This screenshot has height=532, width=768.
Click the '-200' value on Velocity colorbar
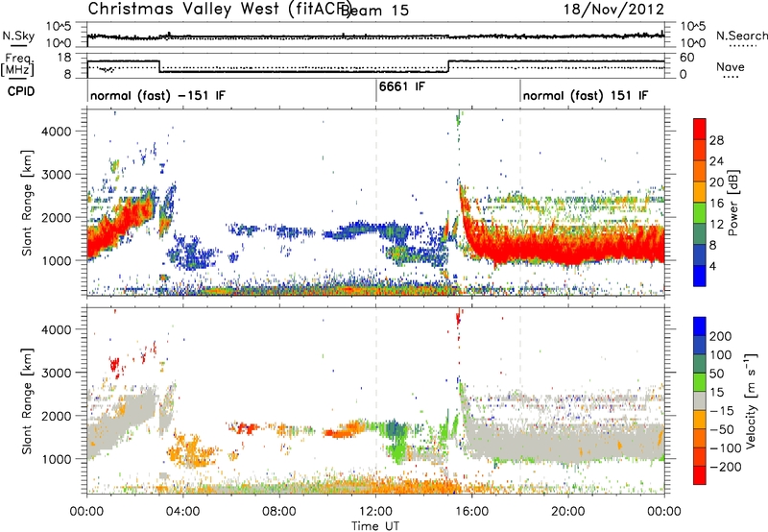(726, 467)
